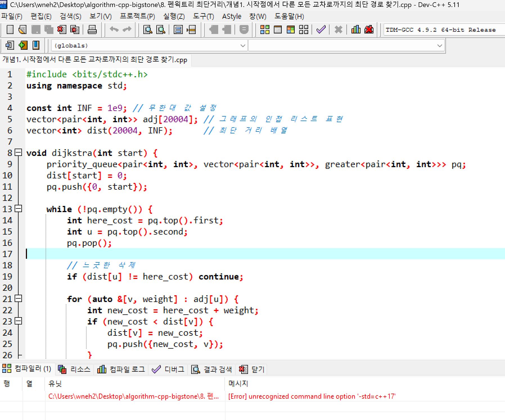The height and width of the screenshot is (420, 505).
Task: Open the 파일(F) menu
Action: [x=12, y=16]
